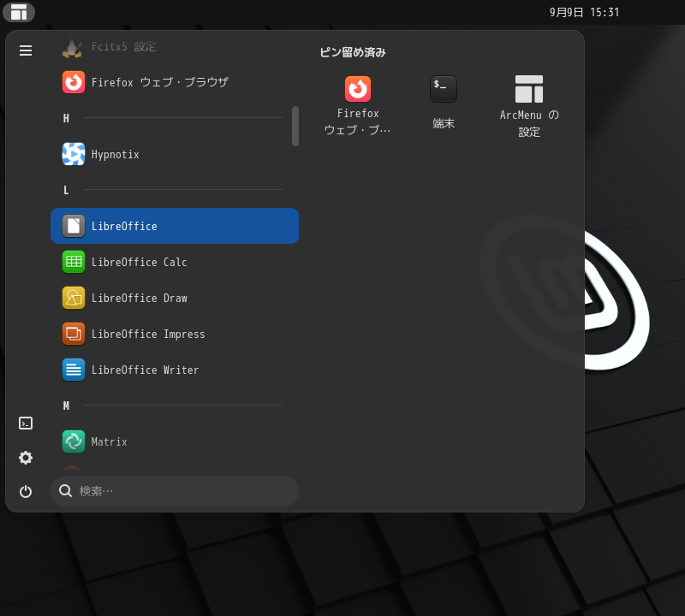Viewport: 685px width, 616px height.
Task: Select the Fcitx5 設定 text label
Action: [123, 47]
